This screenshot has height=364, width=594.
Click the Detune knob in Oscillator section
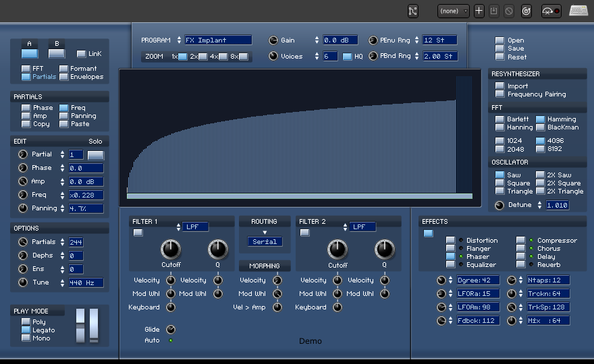pyautogui.click(x=500, y=205)
